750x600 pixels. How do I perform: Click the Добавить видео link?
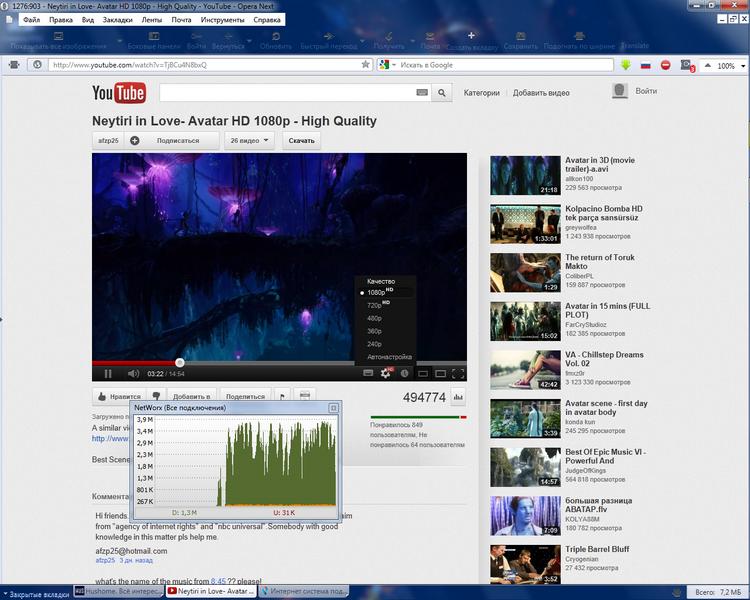(x=541, y=93)
